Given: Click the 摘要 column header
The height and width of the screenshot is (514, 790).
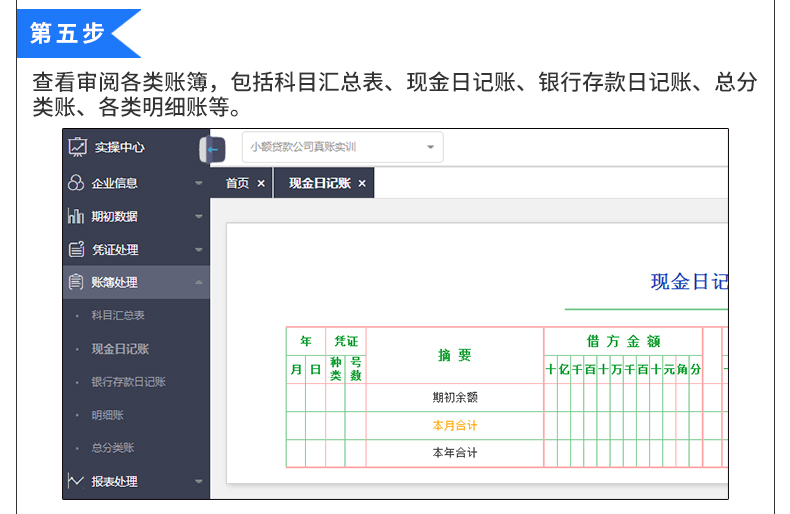Looking at the screenshot, I should pos(454,355).
